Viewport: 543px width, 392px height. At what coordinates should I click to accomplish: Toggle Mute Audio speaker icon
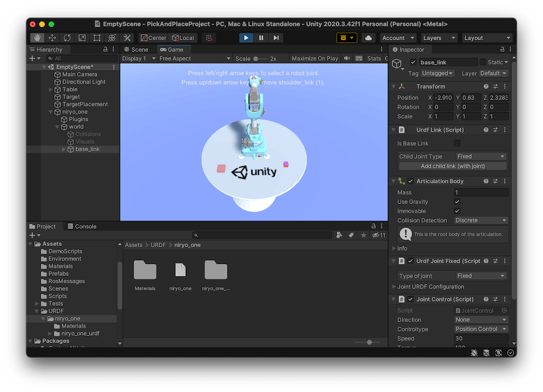(346, 59)
